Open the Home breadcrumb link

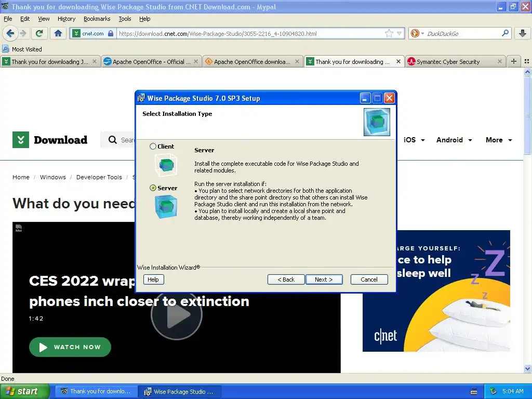tap(21, 177)
